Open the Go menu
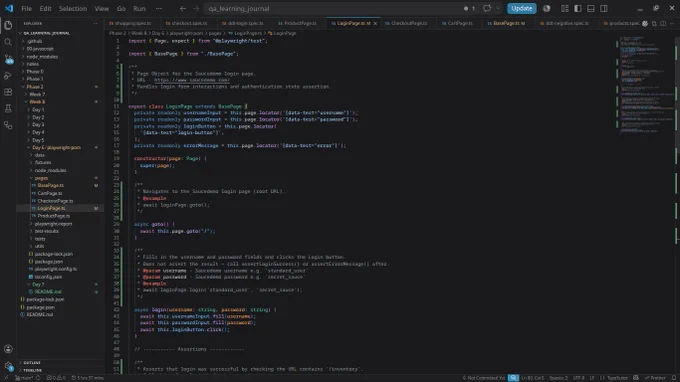The width and height of the screenshot is (680, 382). click(121, 8)
